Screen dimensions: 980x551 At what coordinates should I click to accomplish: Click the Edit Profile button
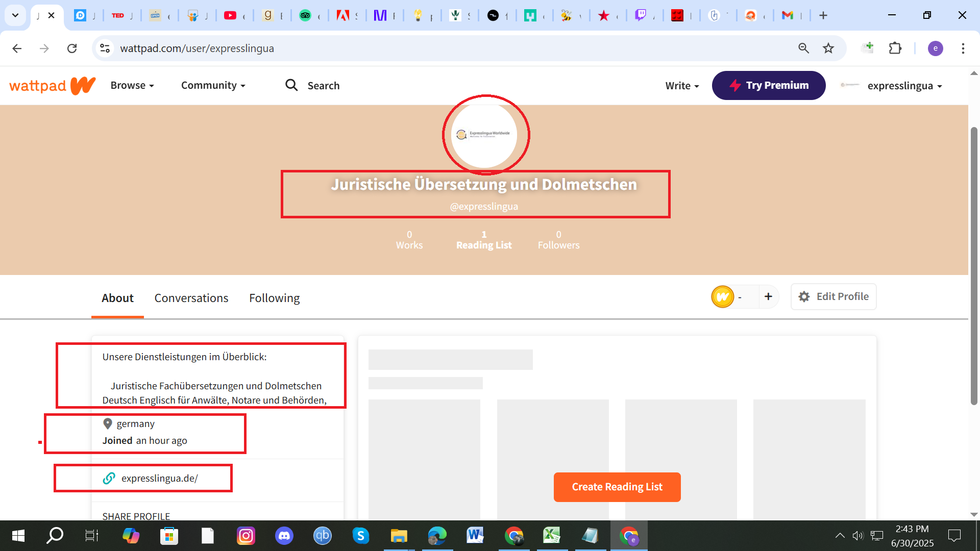coord(834,297)
